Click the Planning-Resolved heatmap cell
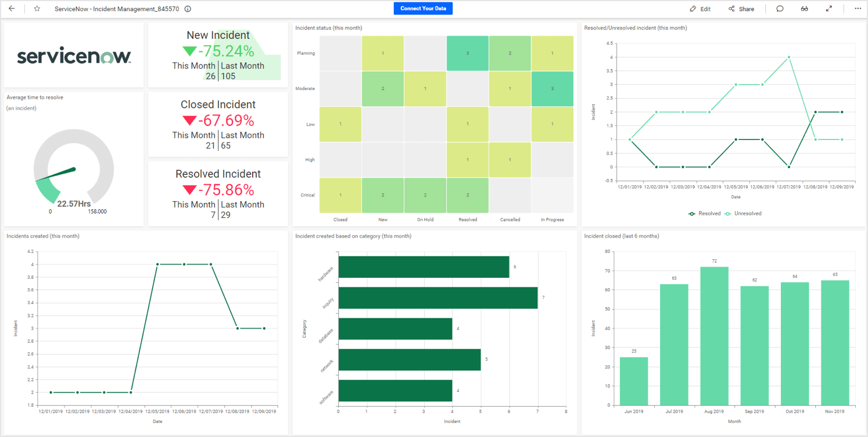868x437 pixels. tap(468, 53)
